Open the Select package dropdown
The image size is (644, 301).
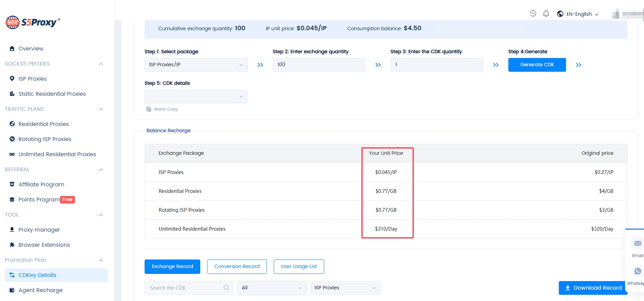coord(196,65)
